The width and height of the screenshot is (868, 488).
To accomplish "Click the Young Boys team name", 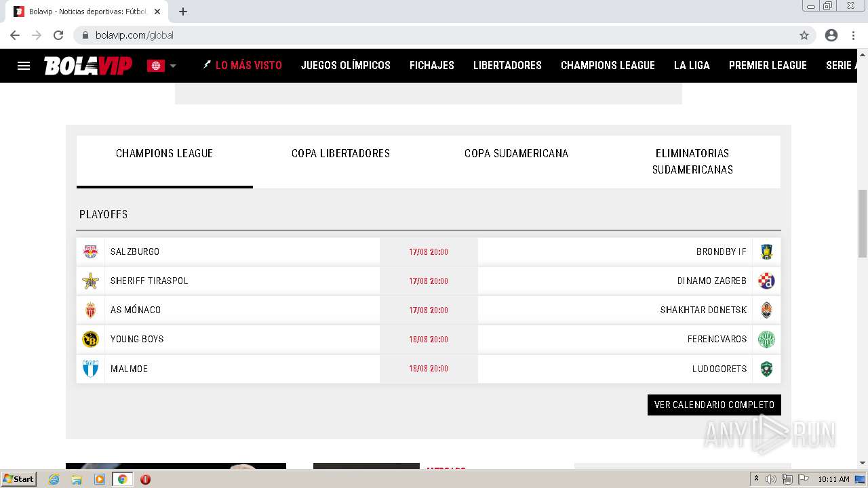I will coord(137,339).
